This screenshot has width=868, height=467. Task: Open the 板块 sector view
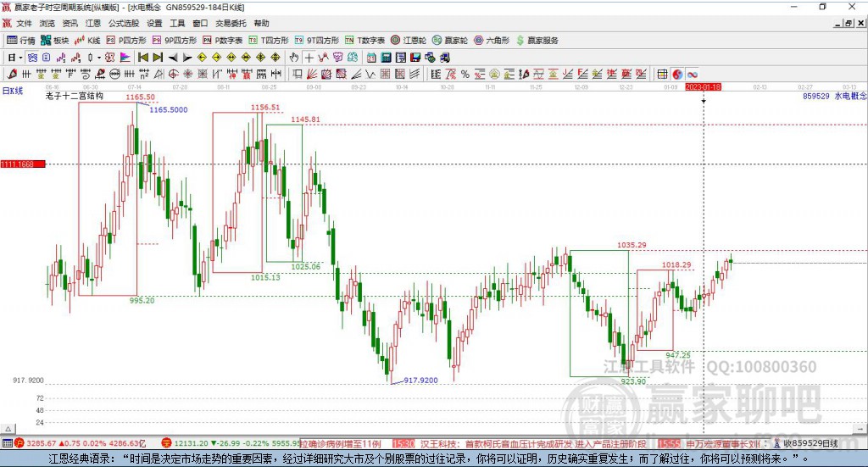coord(54,41)
